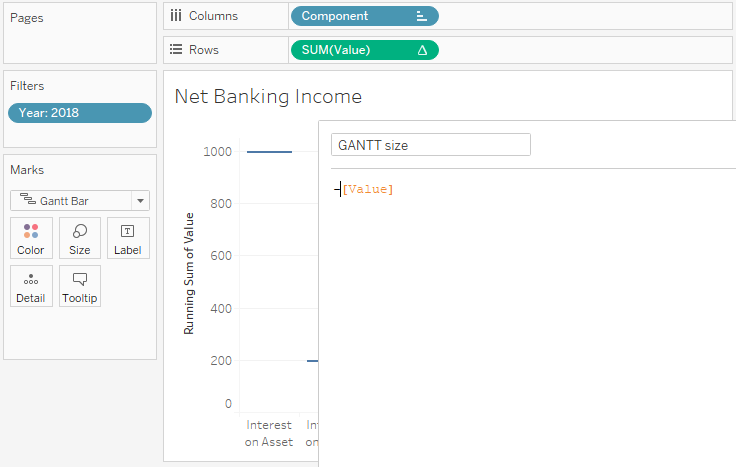Select the Interest on Asset Gantt mark
This screenshot has height=467, width=736.
pos(269,152)
